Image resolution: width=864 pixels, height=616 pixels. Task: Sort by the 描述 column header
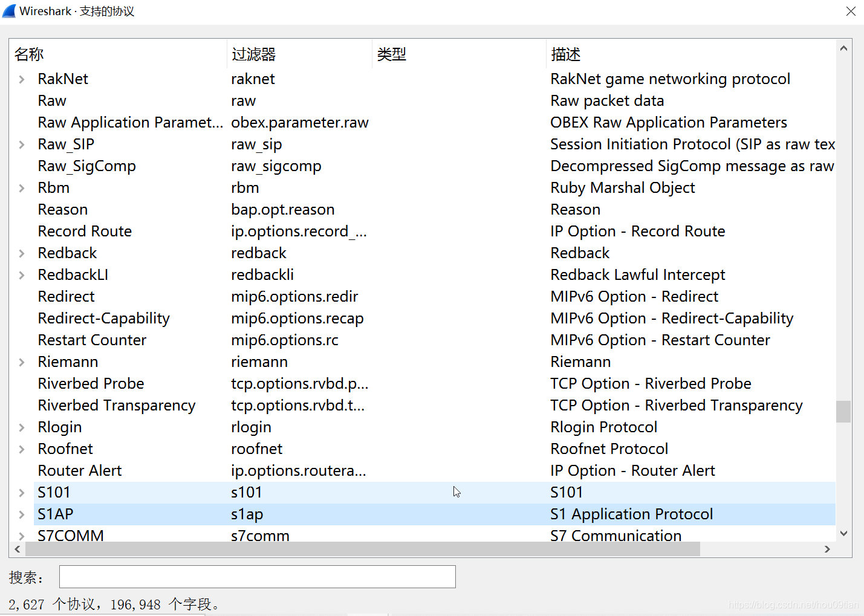[x=691, y=54]
